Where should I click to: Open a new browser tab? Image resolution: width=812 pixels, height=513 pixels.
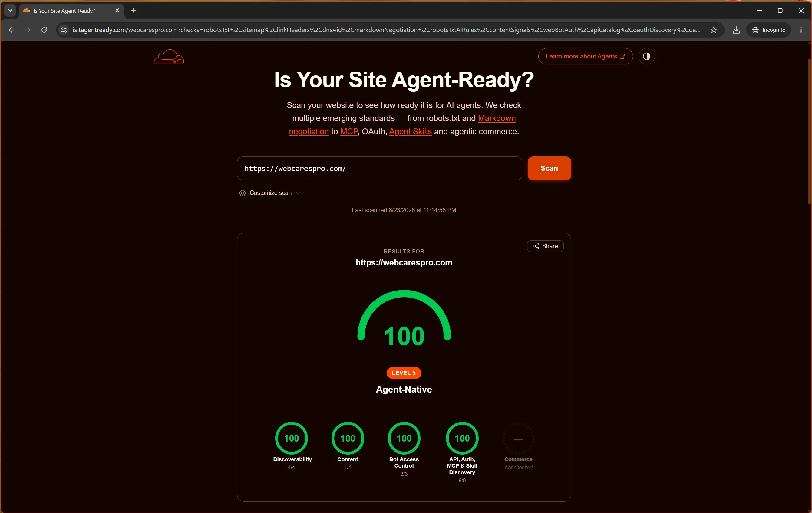(x=134, y=11)
